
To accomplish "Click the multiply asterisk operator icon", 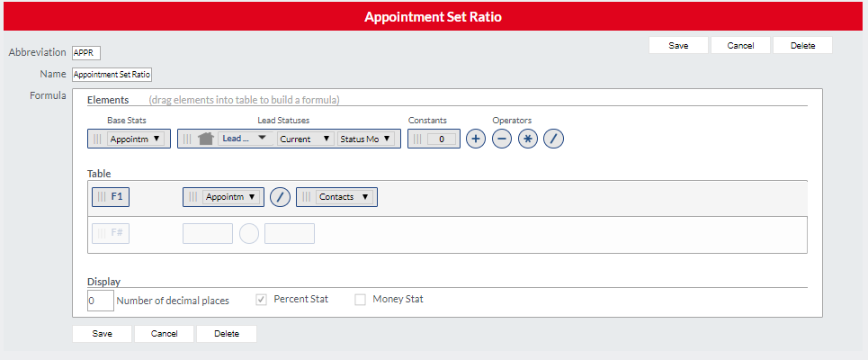I will pyautogui.click(x=528, y=139).
